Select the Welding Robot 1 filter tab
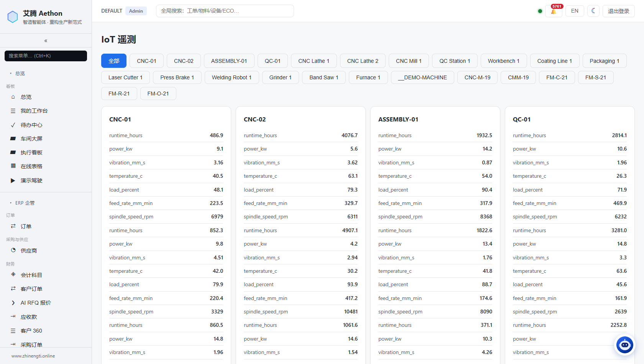This screenshot has width=644, height=364. click(232, 77)
